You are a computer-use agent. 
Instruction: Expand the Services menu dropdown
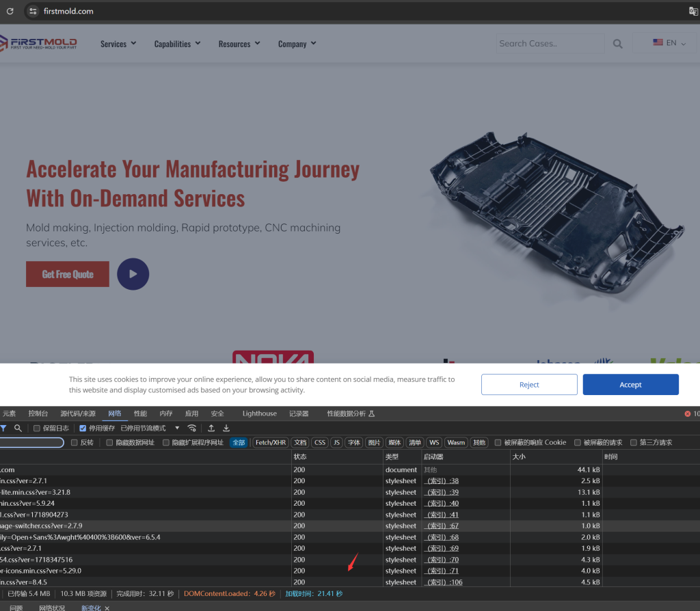tap(118, 44)
